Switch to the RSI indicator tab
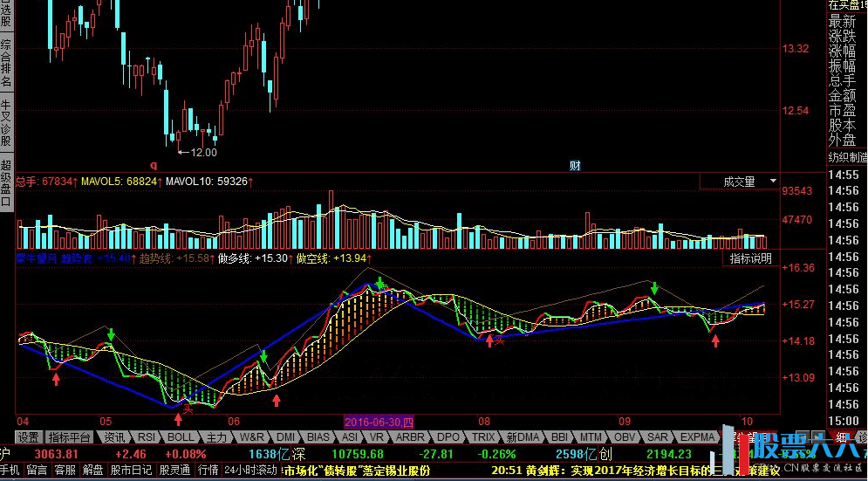Viewport: 868px width, 481px height. [147, 436]
